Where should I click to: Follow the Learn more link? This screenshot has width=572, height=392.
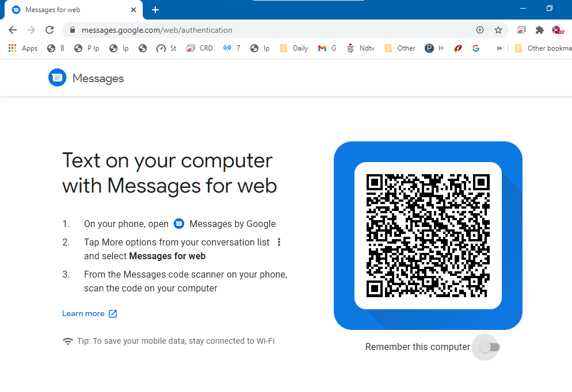tap(89, 314)
